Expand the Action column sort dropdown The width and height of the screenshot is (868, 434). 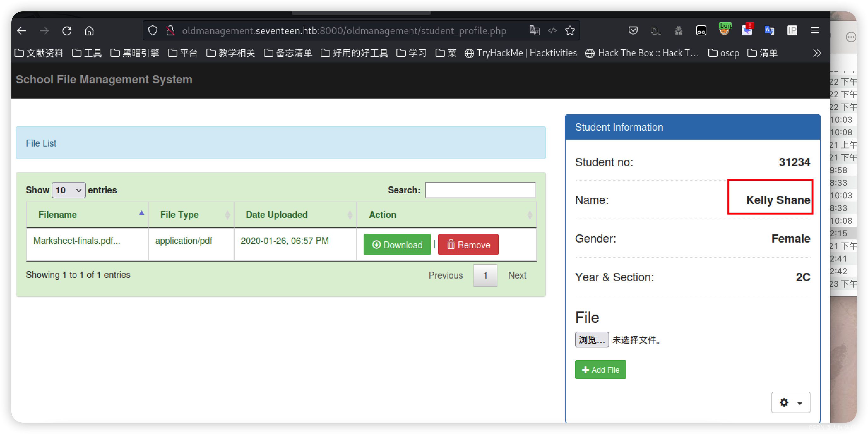[530, 214]
